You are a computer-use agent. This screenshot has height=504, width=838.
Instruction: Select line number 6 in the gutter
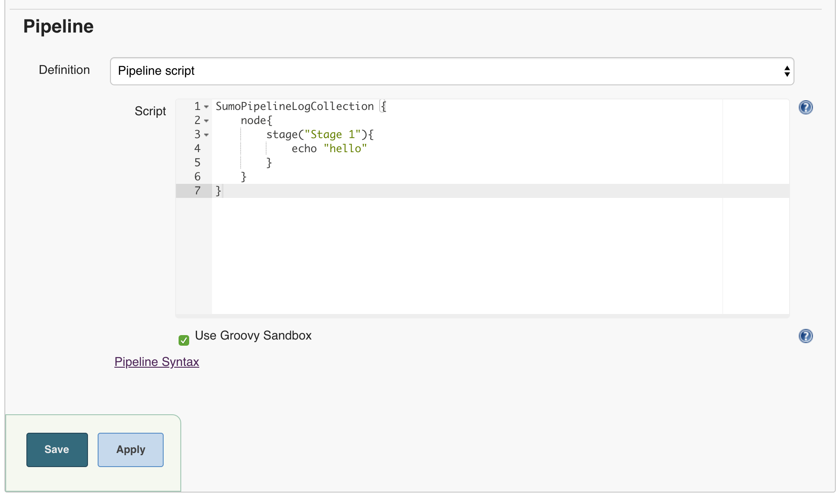point(198,177)
